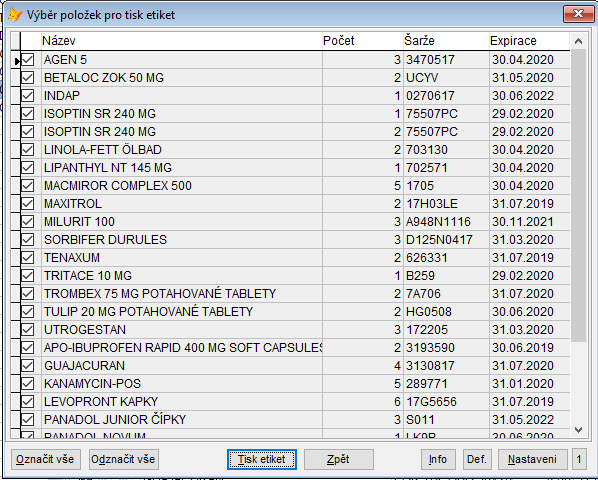Toggle the INDAP row checkbox
598x480 pixels.
[x=27, y=95]
